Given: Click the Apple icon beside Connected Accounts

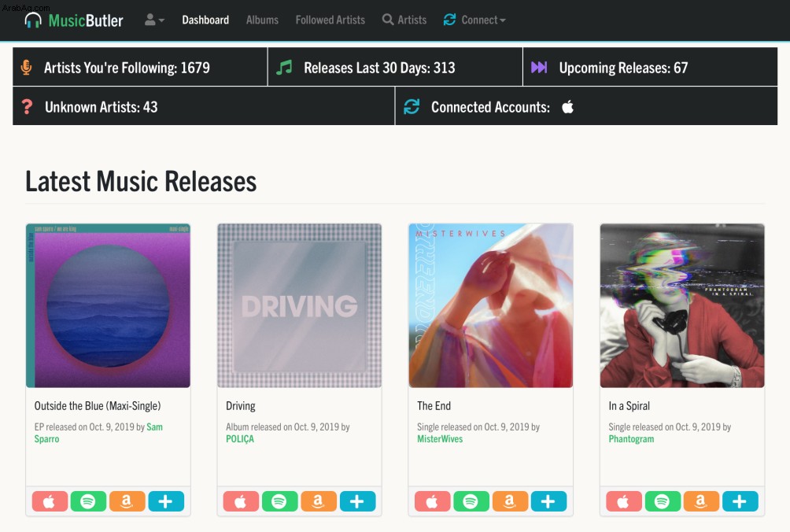Looking at the screenshot, I should coord(568,107).
